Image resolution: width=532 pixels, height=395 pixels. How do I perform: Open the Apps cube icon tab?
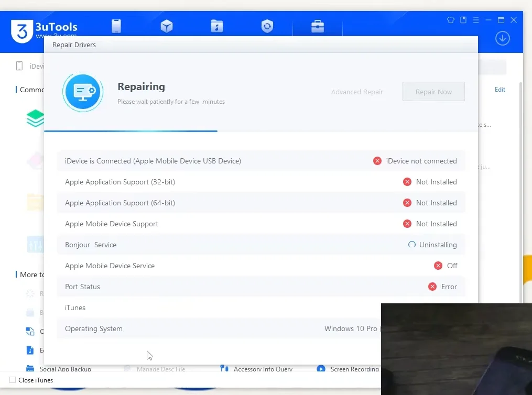point(167,26)
